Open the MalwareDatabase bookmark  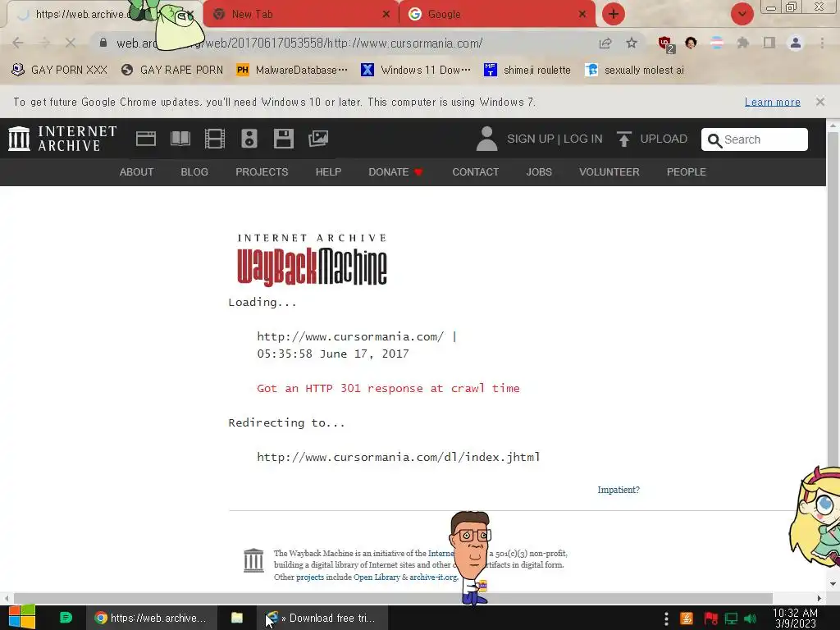292,71
